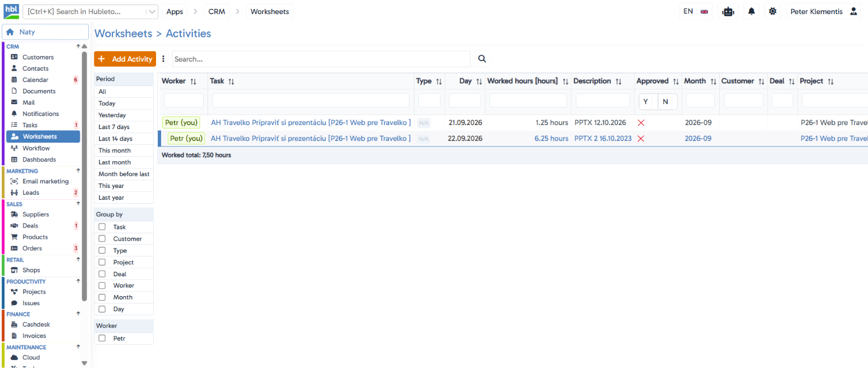Sort table by Customer column
Screen dimensions: 868x368
point(761,82)
